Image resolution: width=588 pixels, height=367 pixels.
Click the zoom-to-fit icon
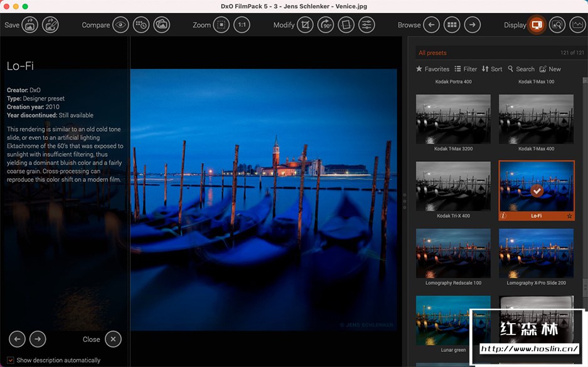click(x=221, y=25)
